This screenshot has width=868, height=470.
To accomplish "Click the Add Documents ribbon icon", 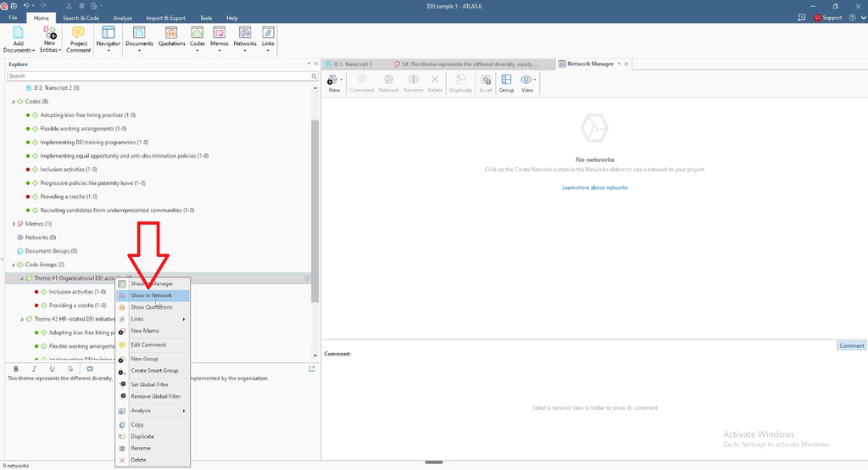I will (x=19, y=39).
